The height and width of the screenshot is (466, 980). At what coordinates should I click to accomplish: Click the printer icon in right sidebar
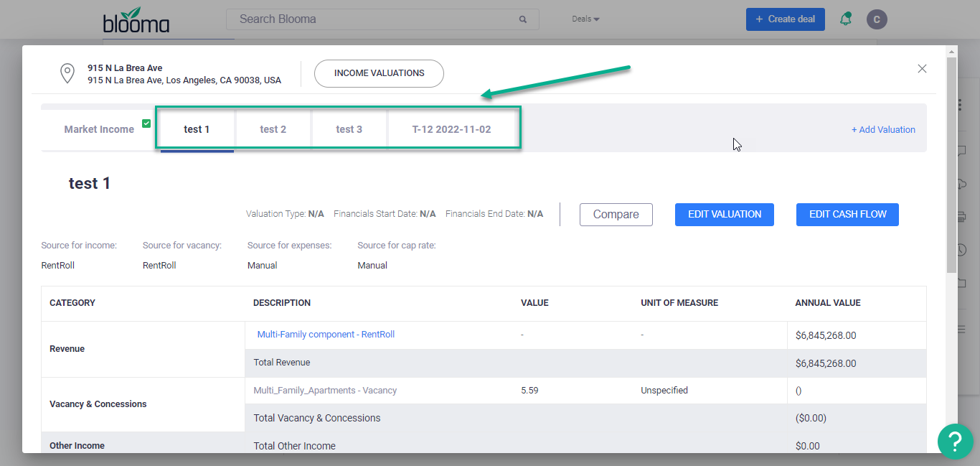click(x=961, y=217)
